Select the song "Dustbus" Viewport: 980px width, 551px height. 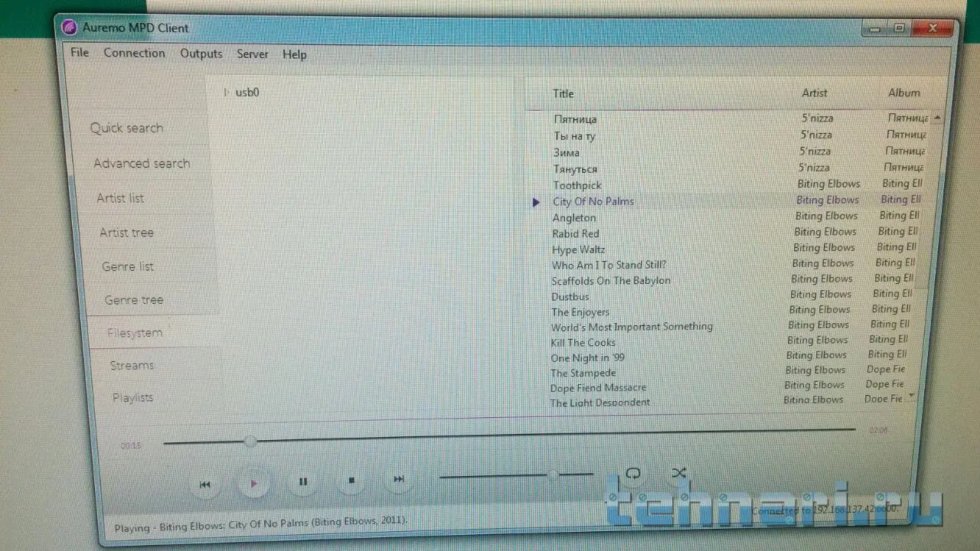570,297
